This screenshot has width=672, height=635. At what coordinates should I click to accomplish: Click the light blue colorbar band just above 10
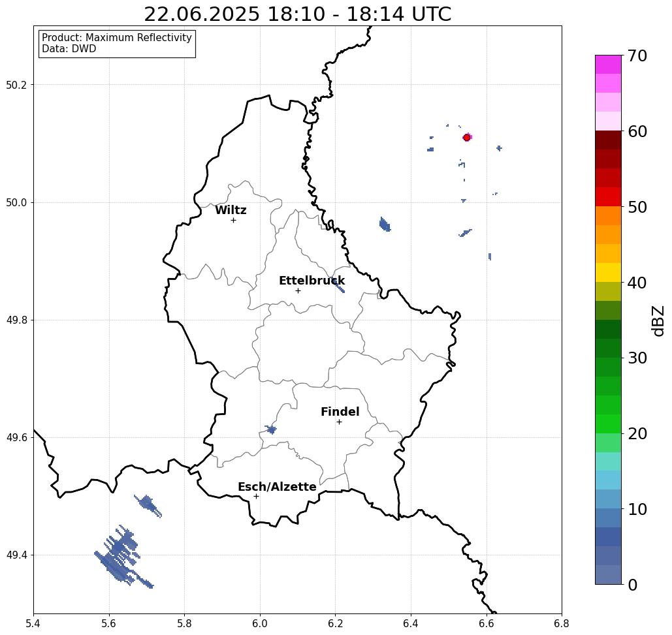tap(608, 499)
